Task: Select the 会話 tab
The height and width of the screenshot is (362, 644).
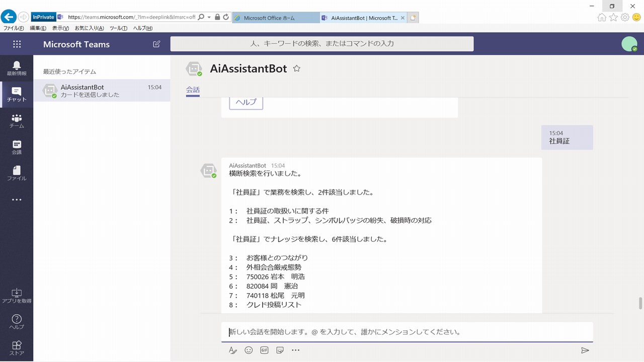Action: [193, 90]
